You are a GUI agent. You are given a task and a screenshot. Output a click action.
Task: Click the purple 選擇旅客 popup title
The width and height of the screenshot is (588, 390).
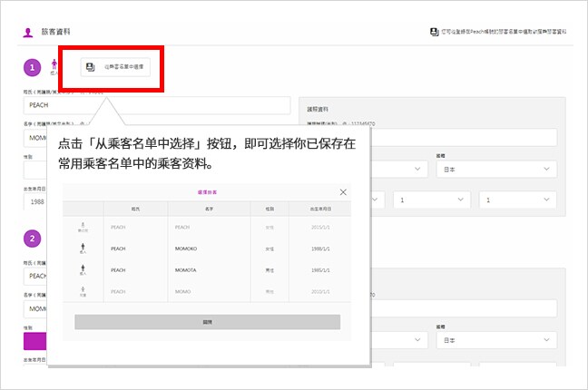208,192
